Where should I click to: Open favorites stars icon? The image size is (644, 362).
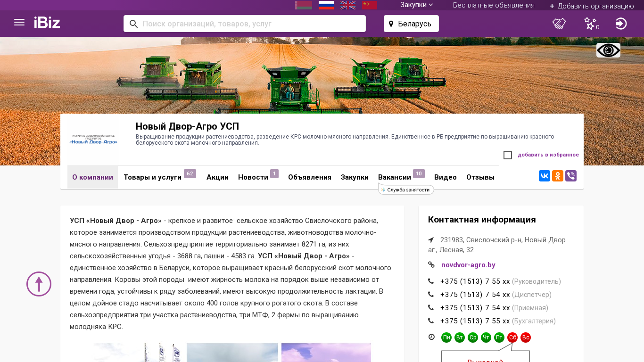tap(590, 24)
